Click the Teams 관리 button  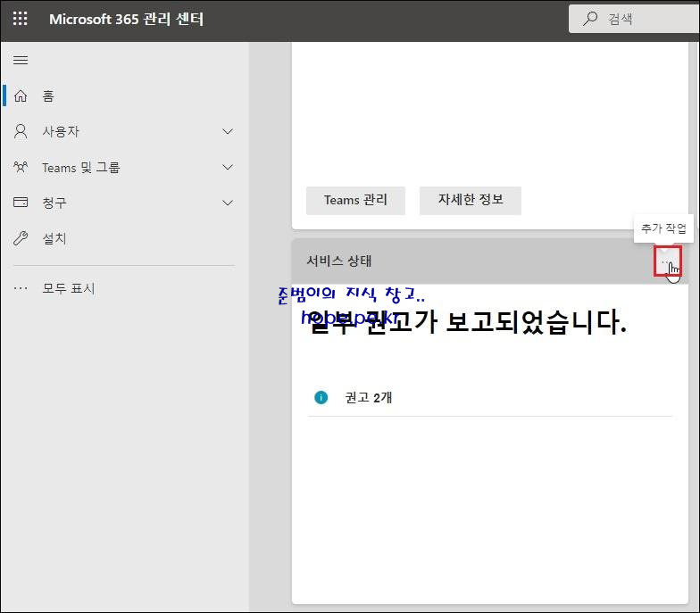[x=355, y=200]
